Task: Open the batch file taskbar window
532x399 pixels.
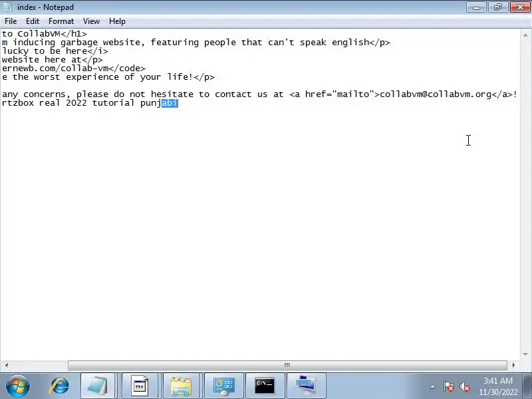Action: pos(140,386)
